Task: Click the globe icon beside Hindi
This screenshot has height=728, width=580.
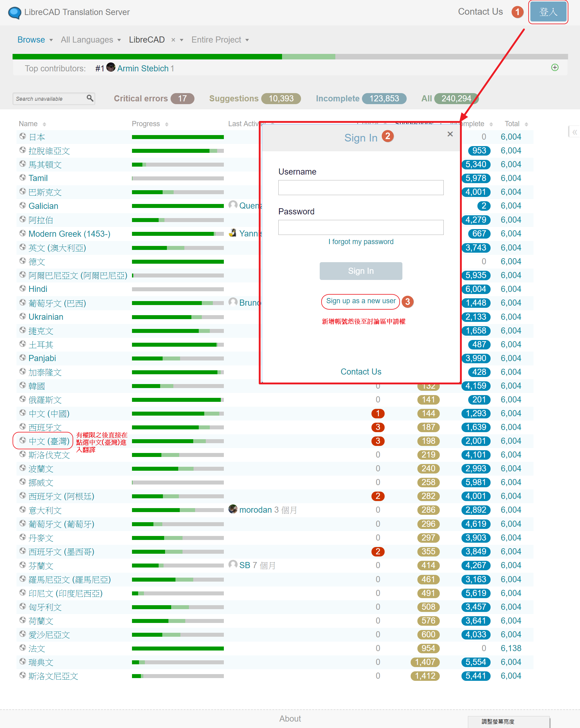Action: point(23,288)
